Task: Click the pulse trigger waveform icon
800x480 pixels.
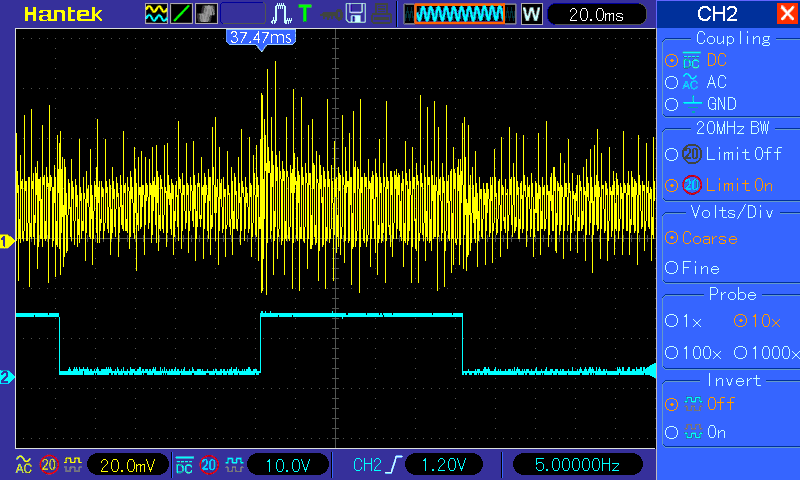Action: pyautogui.click(x=281, y=14)
